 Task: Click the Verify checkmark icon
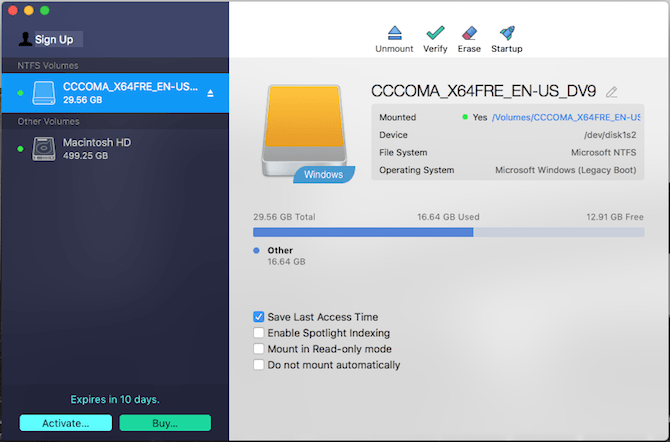coord(435,33)
